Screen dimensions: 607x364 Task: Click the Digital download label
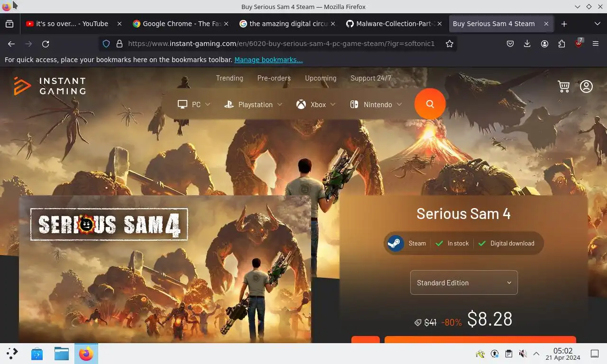tap(512, 243)
